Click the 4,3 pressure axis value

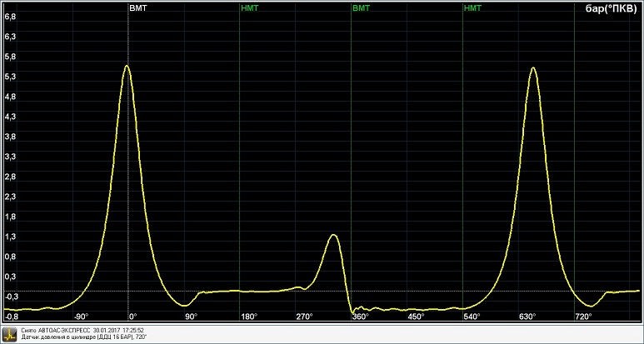(x=10, y=117)
